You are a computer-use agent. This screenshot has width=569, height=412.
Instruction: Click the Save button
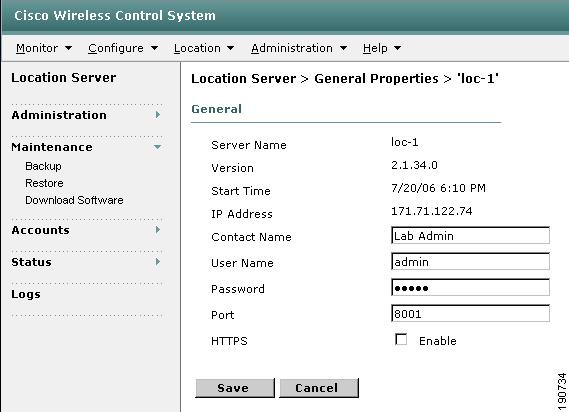point(235,388)
